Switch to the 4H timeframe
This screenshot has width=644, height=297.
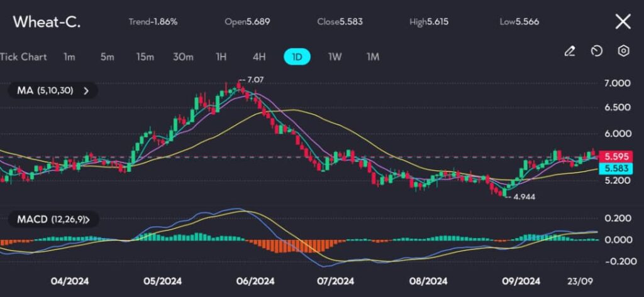coord(259,57)
